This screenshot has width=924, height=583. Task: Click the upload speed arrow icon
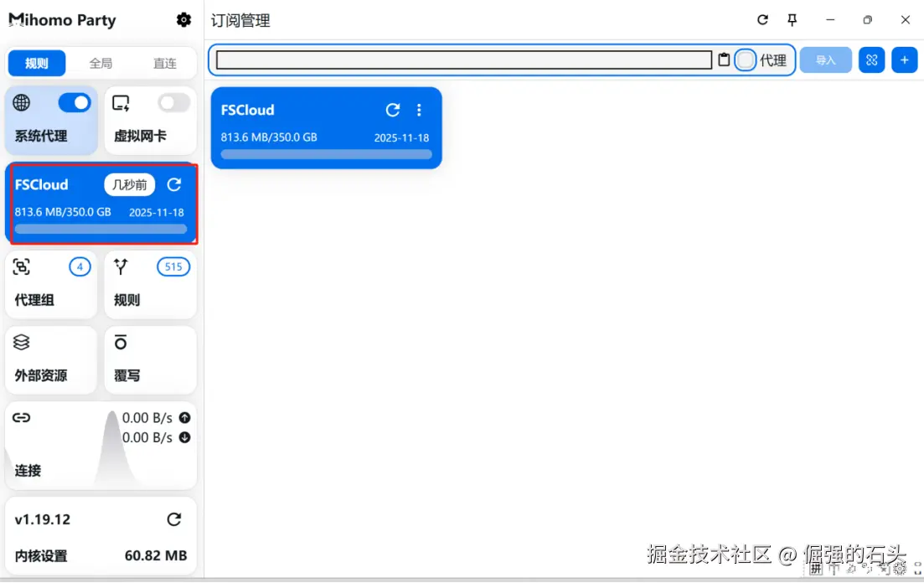click(x=184, y=417)
